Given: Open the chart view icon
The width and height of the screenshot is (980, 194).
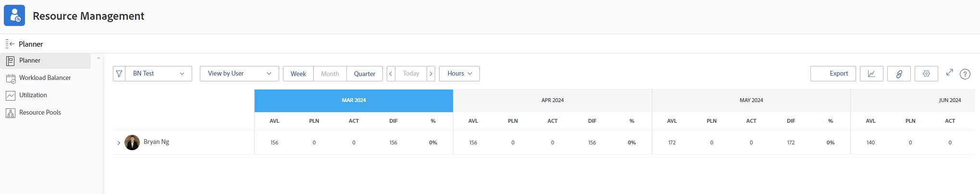Looking at the screenshot, I should pyautogui.click(x=871, y=74).
